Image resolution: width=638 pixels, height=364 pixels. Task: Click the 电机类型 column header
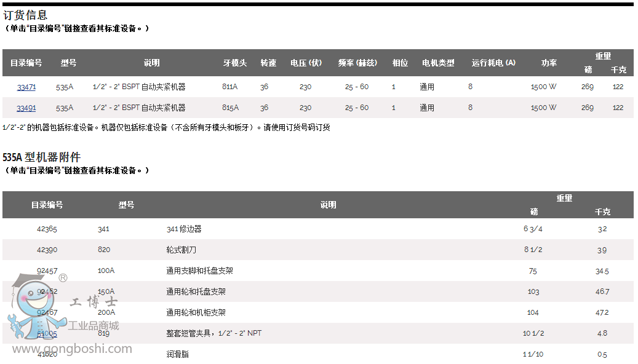[x=437, y=63]
